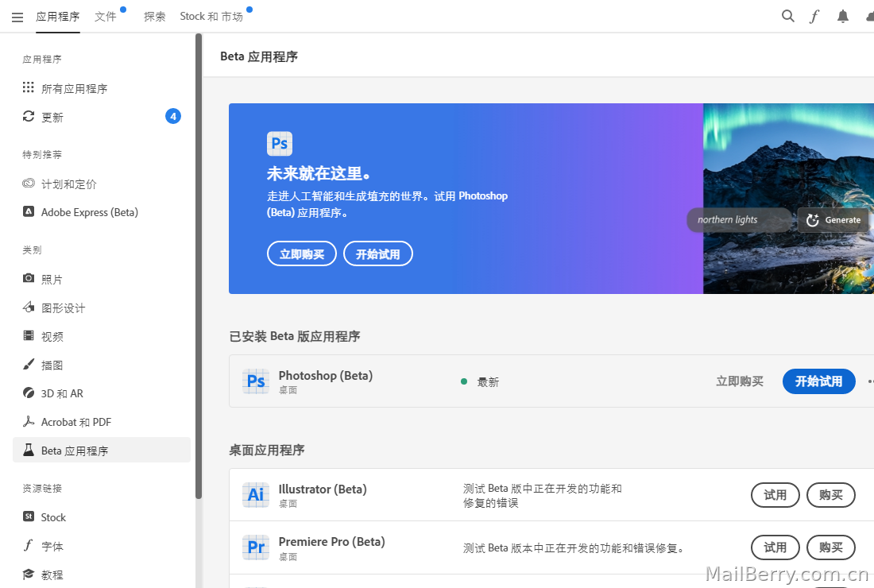Click the 已安装 Beta 版应用程序 heading
The image size is (874, 588).
[294, 336]
